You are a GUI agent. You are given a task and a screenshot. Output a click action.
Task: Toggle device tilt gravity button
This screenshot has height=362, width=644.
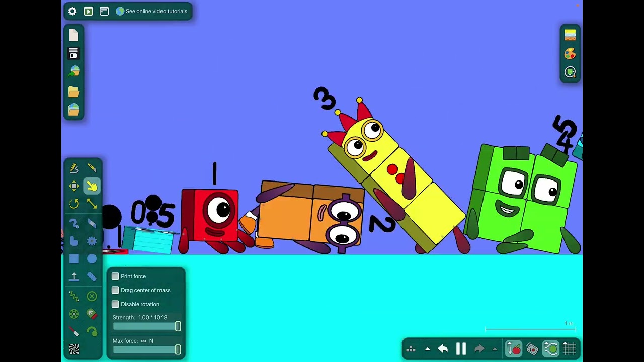click(532, 349)
